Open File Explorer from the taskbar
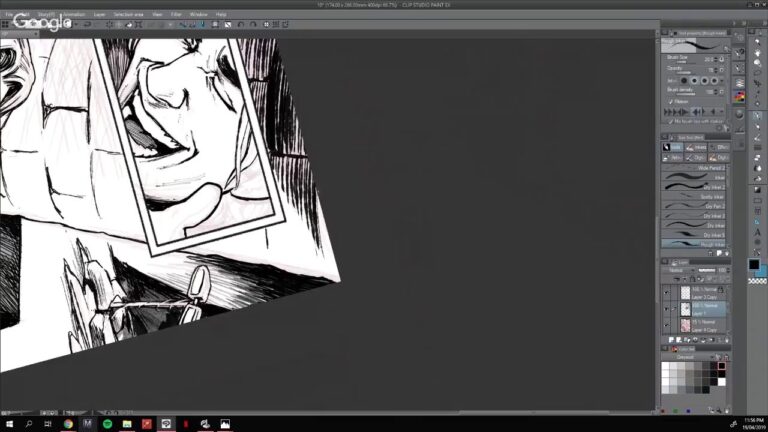The width and height of the screenshot is (768, 432). [127, 424]
